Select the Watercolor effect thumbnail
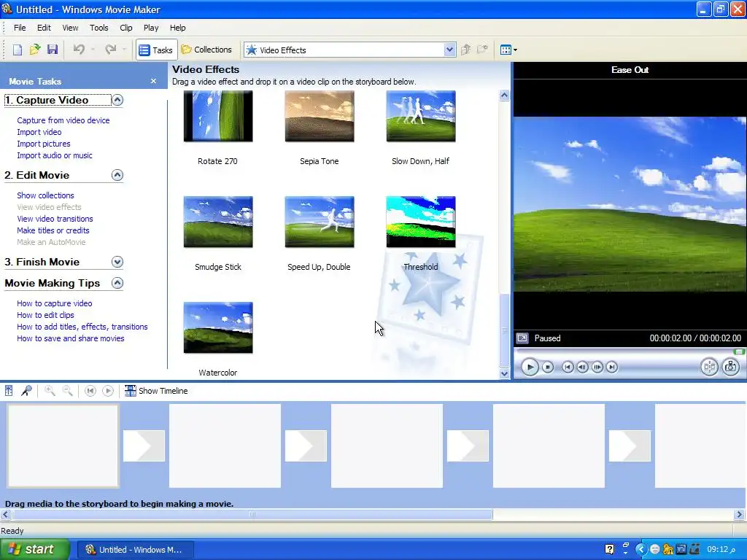The height and width of the screenshot is (560, 747). point(218,327)
